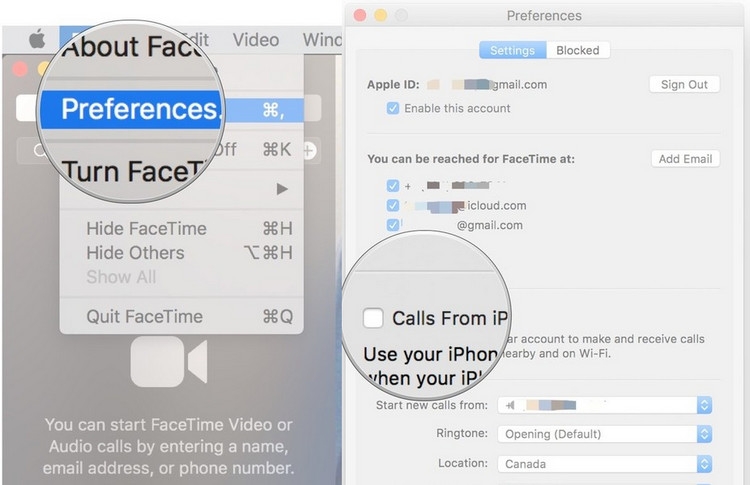The height and width of the screenshot is (485, 750).
Task: Open the Start new calls from dropdown
Action: [605, 405]
